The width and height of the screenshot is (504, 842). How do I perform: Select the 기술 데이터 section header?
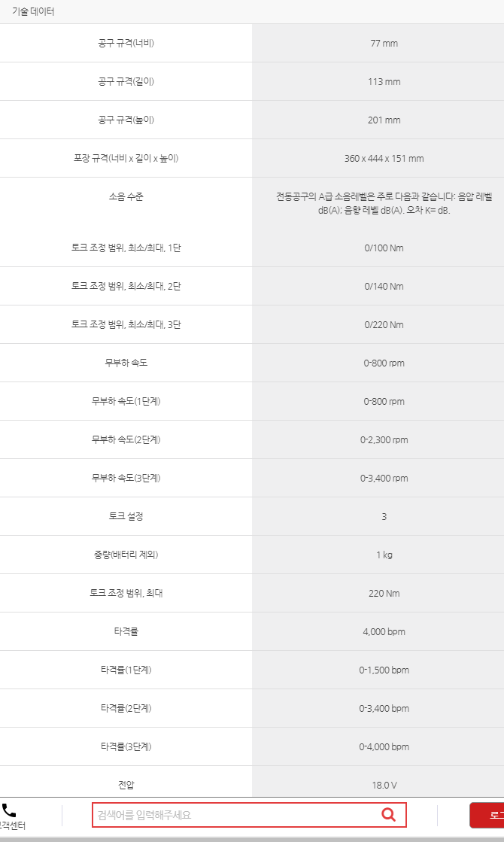click(33, 11)
